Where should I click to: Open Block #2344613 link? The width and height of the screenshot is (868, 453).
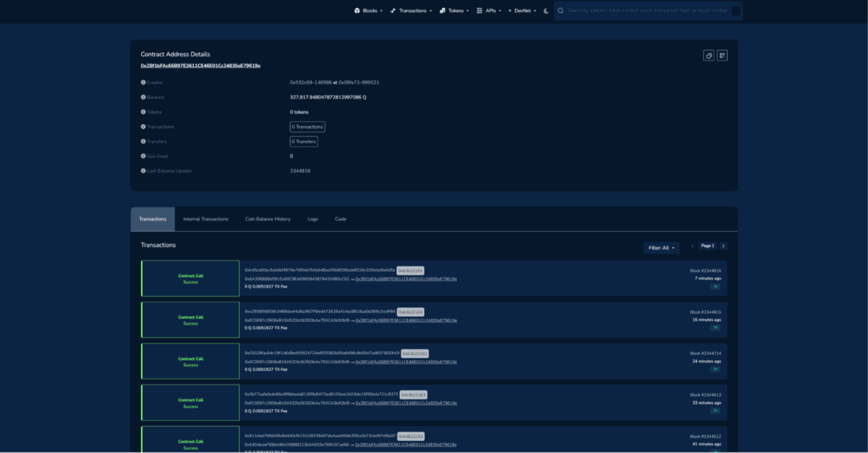click(x=706, y=395)
